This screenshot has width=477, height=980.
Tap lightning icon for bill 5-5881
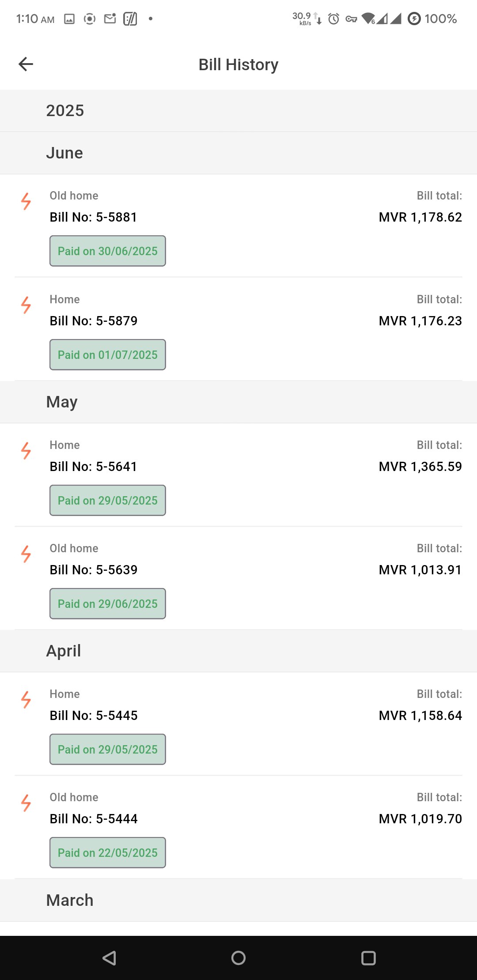(26, 201)
